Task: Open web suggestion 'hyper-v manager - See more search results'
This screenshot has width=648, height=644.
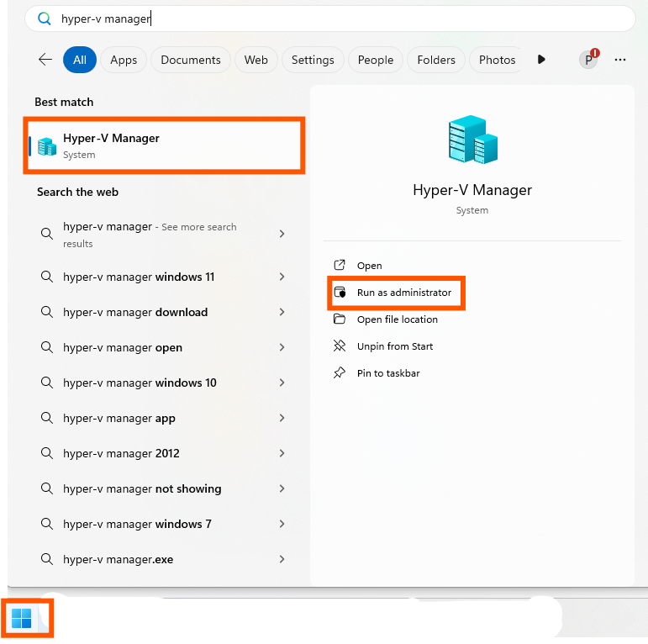Action: [x=164, y=235]
